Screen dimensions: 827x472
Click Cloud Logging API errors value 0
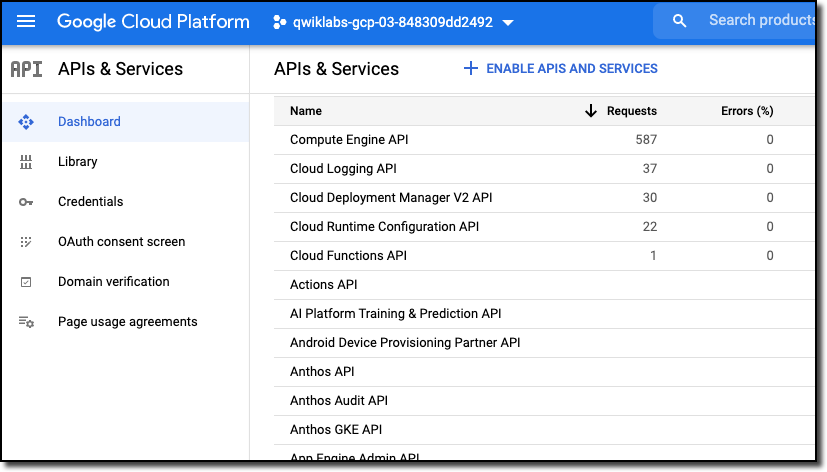(x=770, y=169)
